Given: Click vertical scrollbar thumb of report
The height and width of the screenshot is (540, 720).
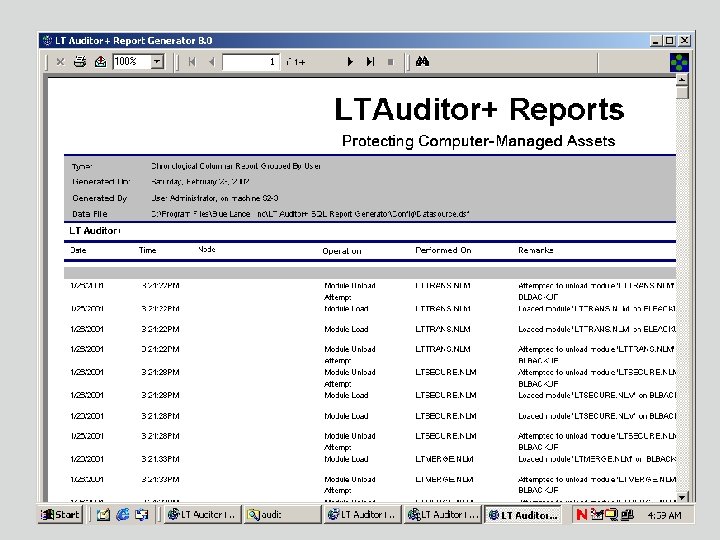Looking at the screenshot, I should (682, 92).
